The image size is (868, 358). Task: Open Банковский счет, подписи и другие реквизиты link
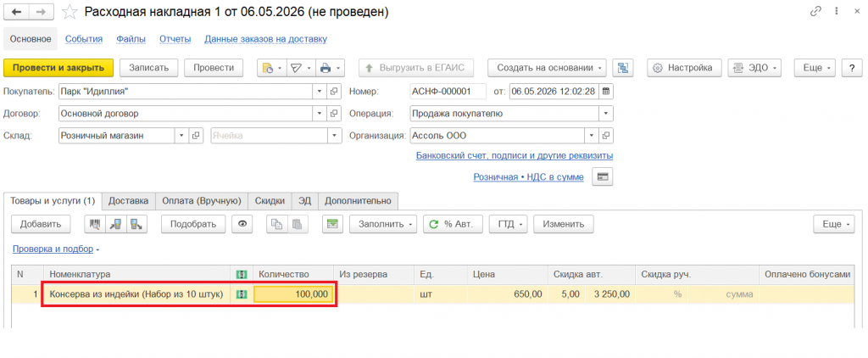515,156
